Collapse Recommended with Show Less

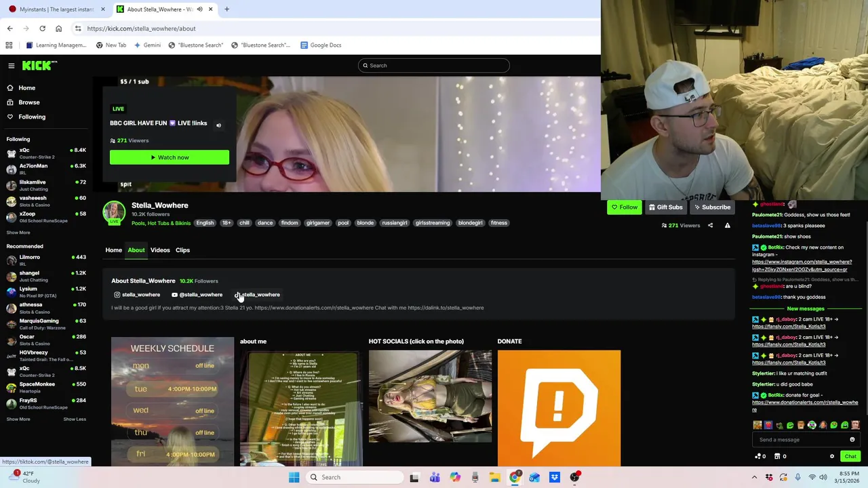(x=75, y=419)
